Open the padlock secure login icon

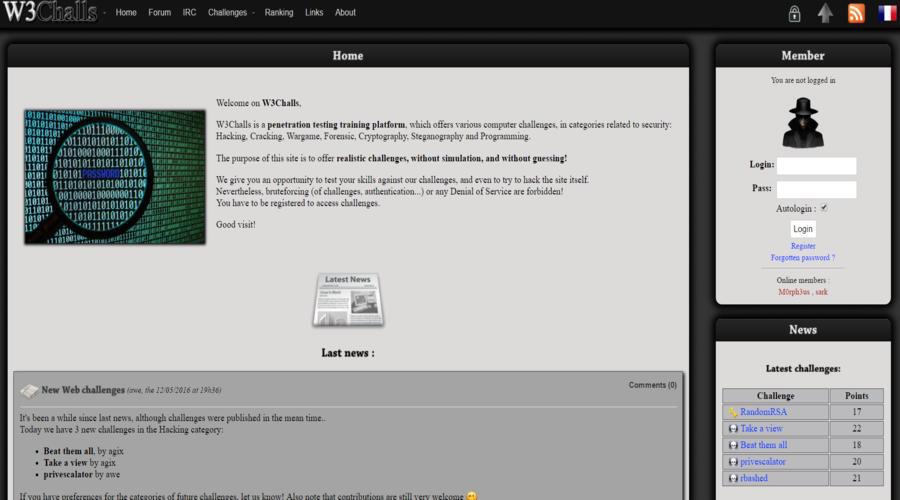click(794, 13)
